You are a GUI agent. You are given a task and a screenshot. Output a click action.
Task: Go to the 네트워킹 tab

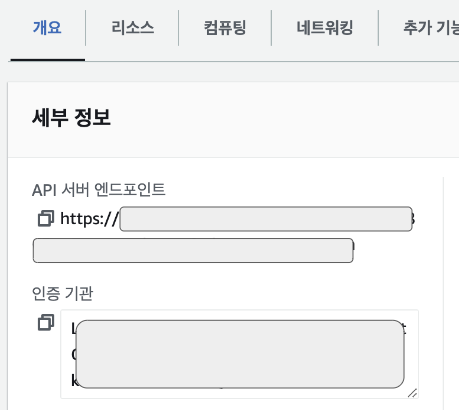coord(325,27)
